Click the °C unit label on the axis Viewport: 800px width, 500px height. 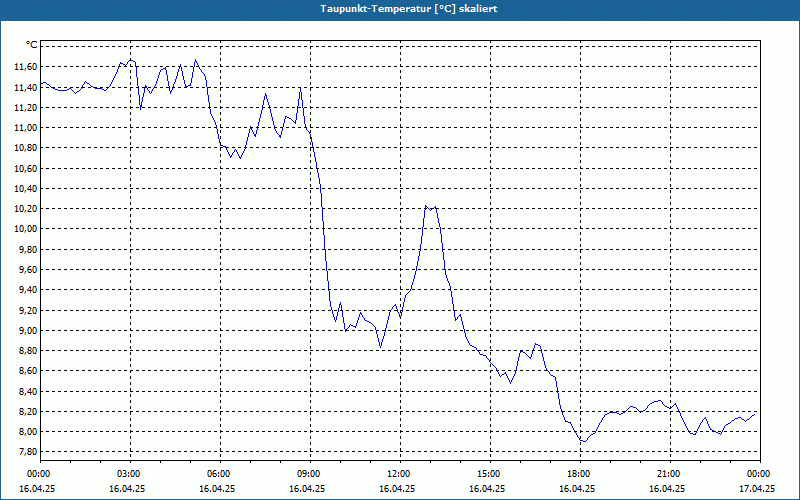31,45
